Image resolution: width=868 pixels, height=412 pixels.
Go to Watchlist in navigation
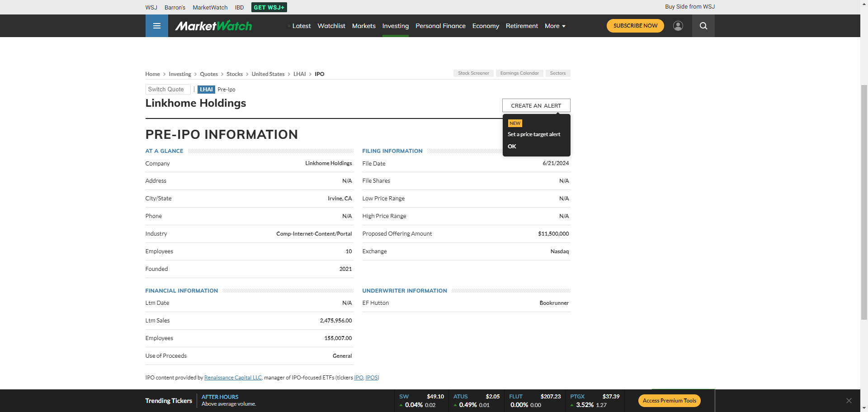click(331, 26)
